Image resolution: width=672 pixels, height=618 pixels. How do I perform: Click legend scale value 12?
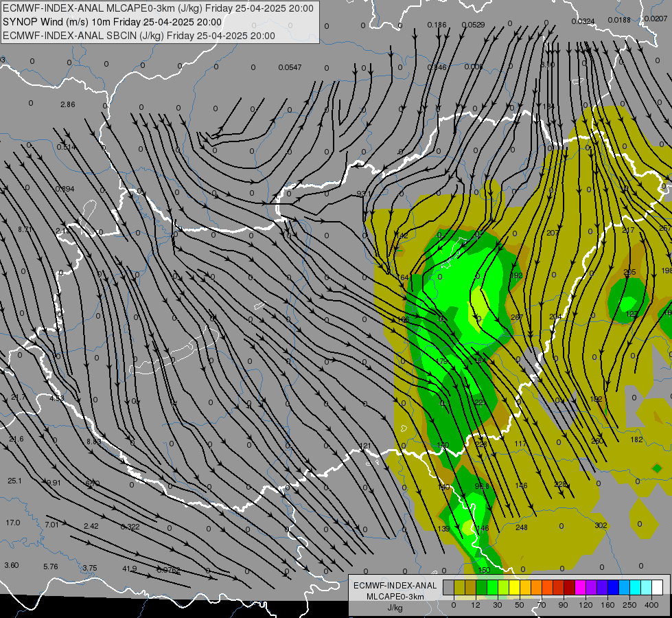[x=476, y=605]
